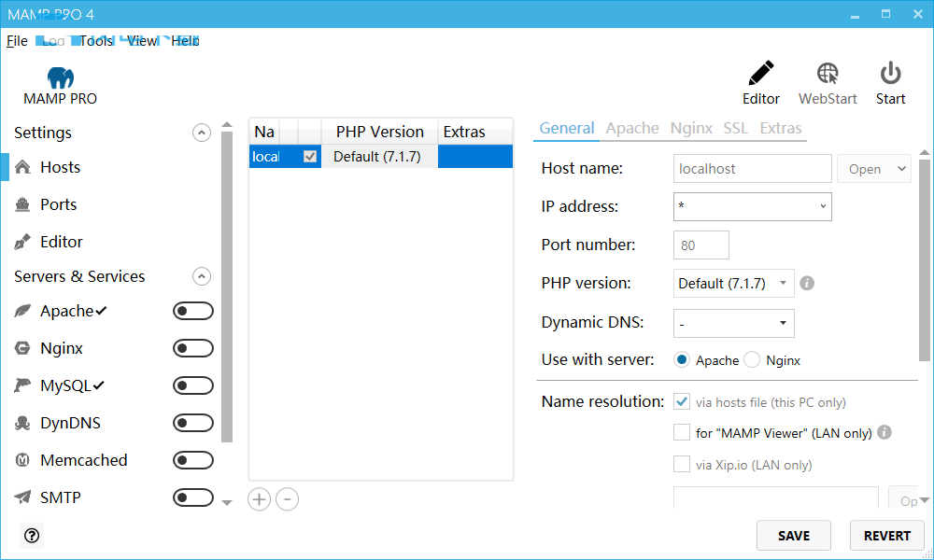
Task: Switch to the SSL tab
Action: 736,128
